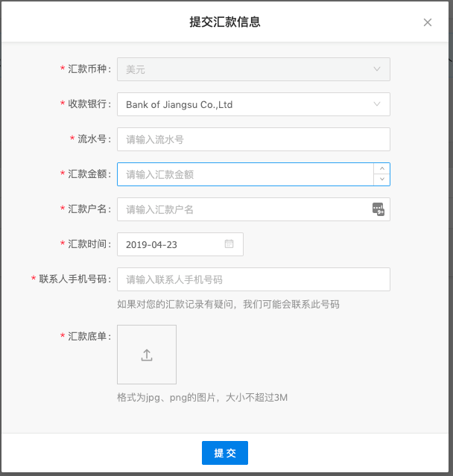Open the 汇款币种 dropdown showing 美元
Image resolution: width=453 pixels, height=476 pixels.
tap(253, 69)
